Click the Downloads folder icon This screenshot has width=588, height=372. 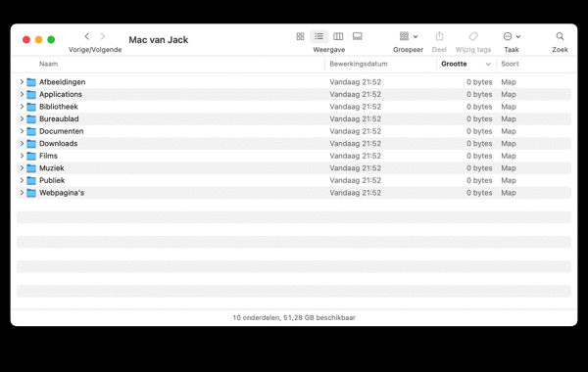pos(31,144)
